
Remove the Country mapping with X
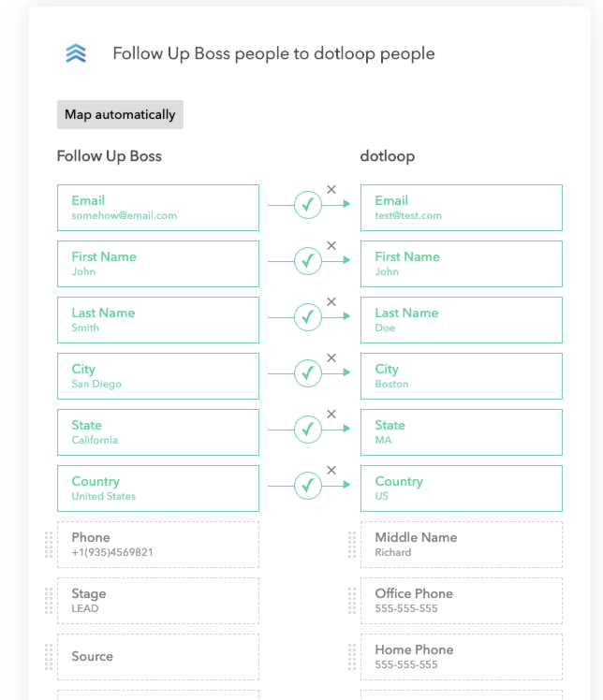pyautogui.click(x=331, y=471)
